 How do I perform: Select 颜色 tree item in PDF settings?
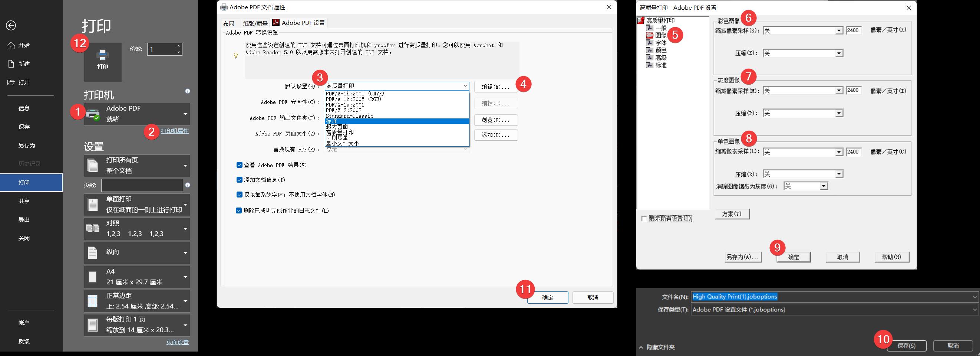pos(661,50)
